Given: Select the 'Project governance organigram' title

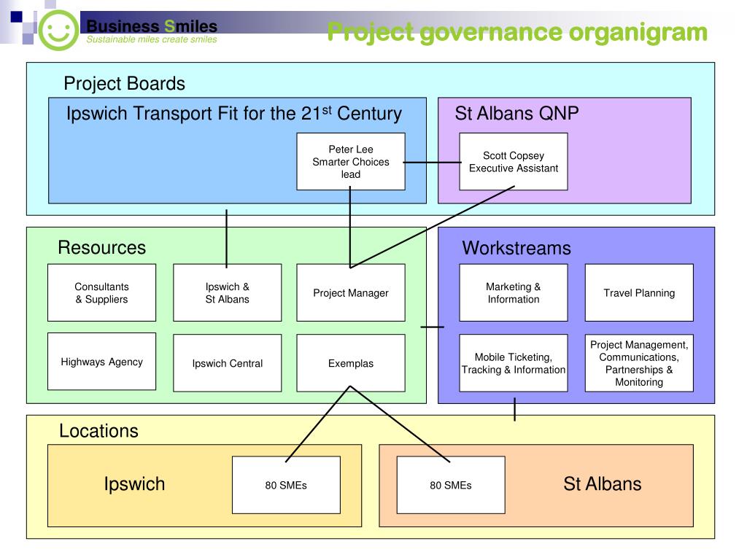Looking at the screenshot, I should tap(517, 33).
